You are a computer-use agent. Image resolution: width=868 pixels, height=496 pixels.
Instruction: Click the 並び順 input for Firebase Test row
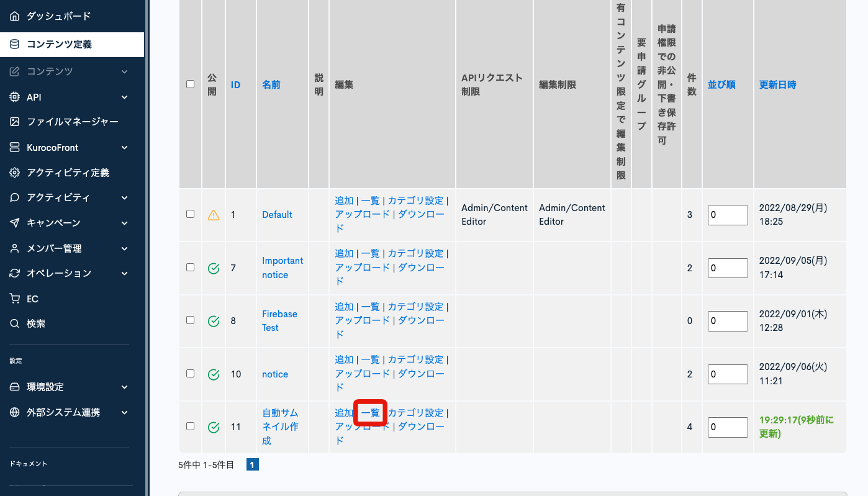(728, 321)
